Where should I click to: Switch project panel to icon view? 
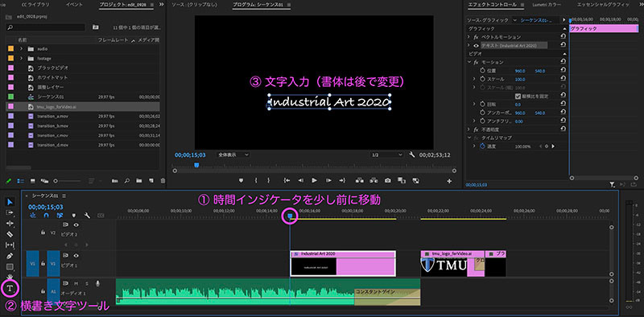click(33, 180)
